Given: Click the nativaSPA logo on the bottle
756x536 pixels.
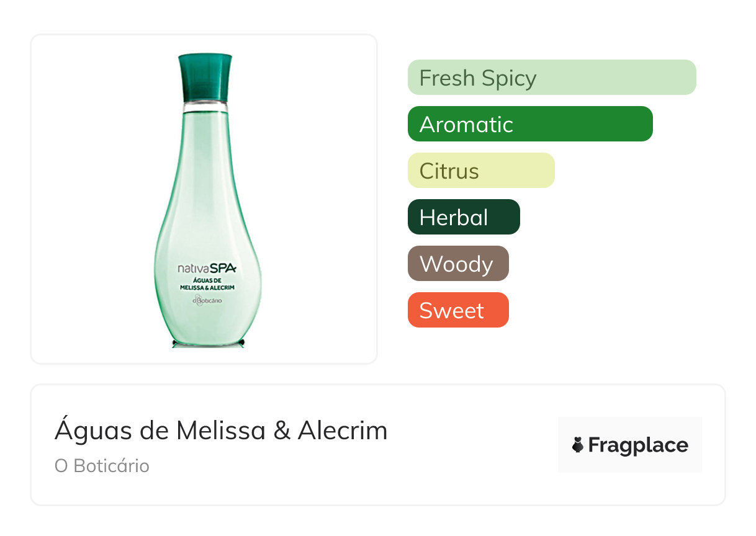Looking at the screenshot, I should (207, 269).
